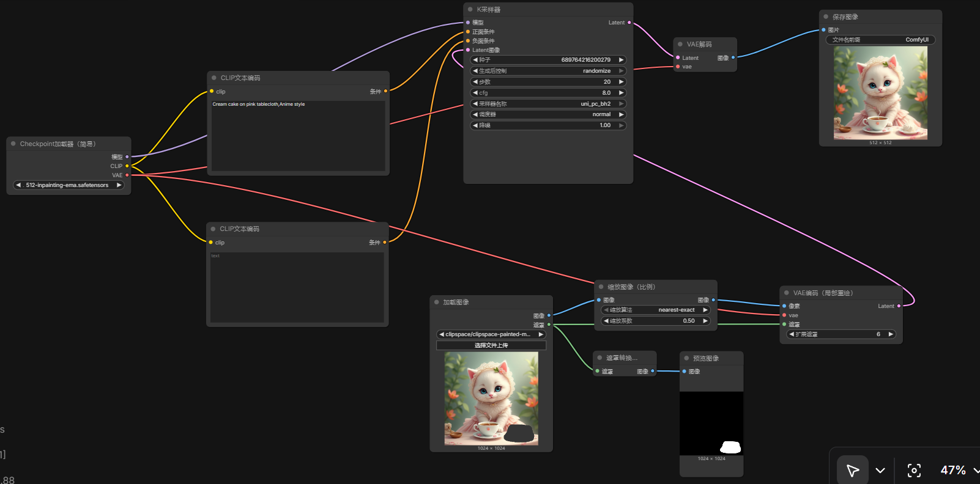Viewport: 980px width, 484px height.
Task: Lower cfg using its left arrow
Action: [x=475, y=93]
